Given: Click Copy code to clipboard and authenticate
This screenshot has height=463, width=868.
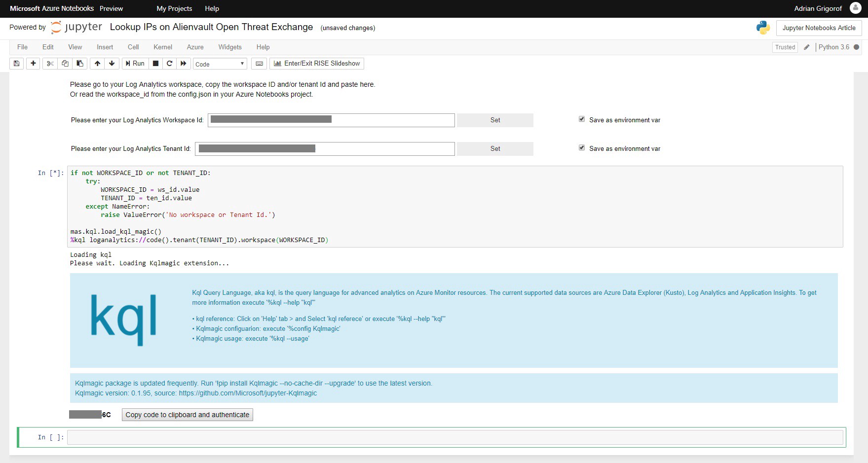Looking at the screenshot, I should (x=188, y=415).
